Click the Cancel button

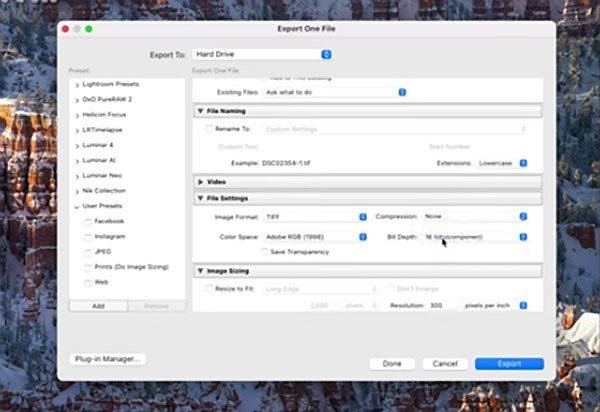tap(445, 364)
